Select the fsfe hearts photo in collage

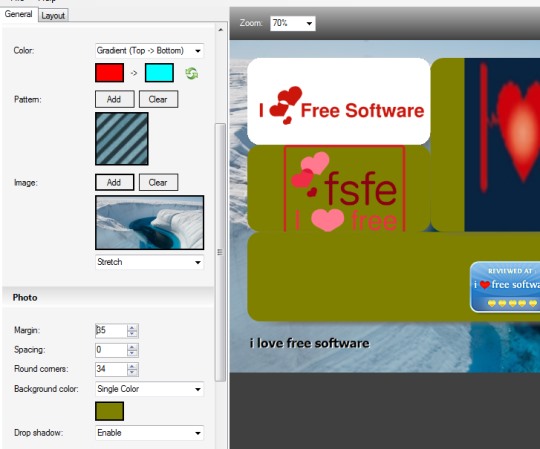(339, 188)
